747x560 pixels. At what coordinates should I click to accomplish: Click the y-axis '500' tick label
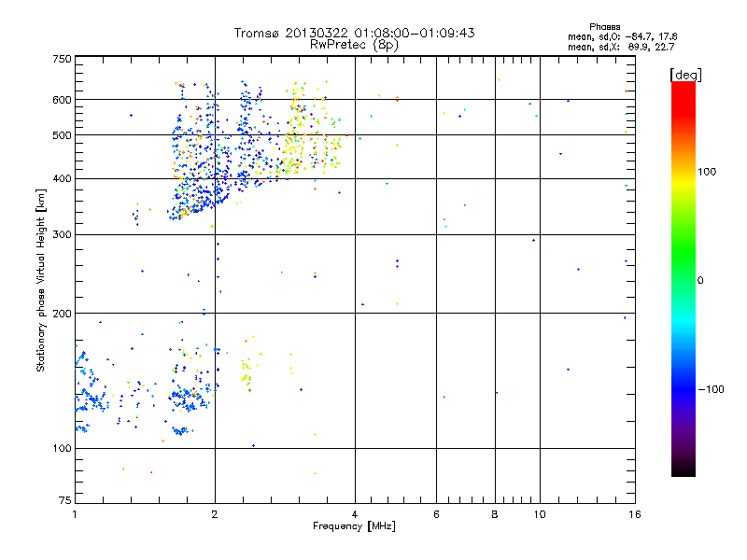coord(62,135)
